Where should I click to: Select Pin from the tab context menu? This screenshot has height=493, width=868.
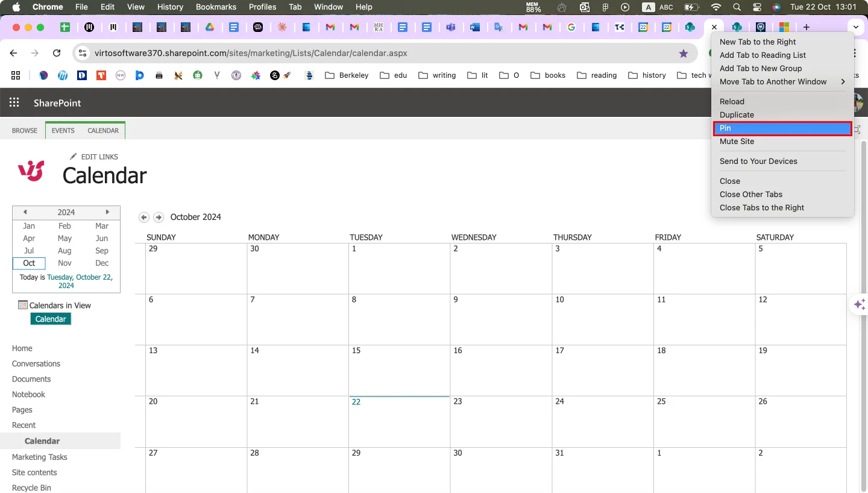coord(782,128)
